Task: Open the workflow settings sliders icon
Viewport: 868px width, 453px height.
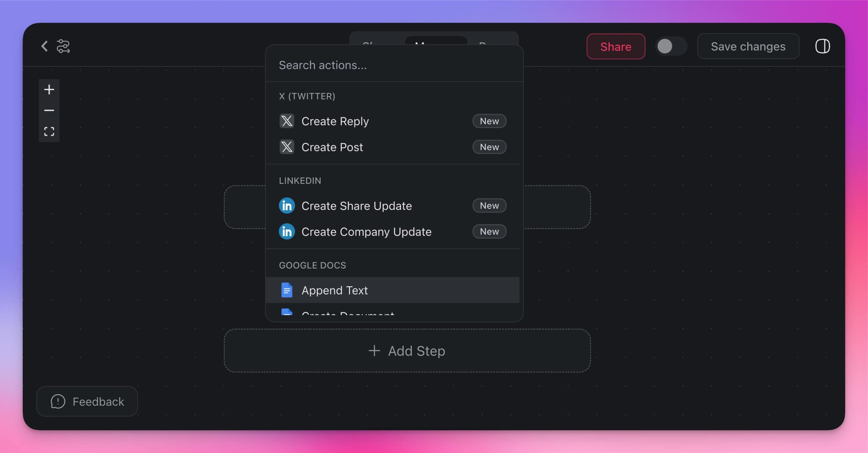Action: pyautogui.click(x=63, y=46)
